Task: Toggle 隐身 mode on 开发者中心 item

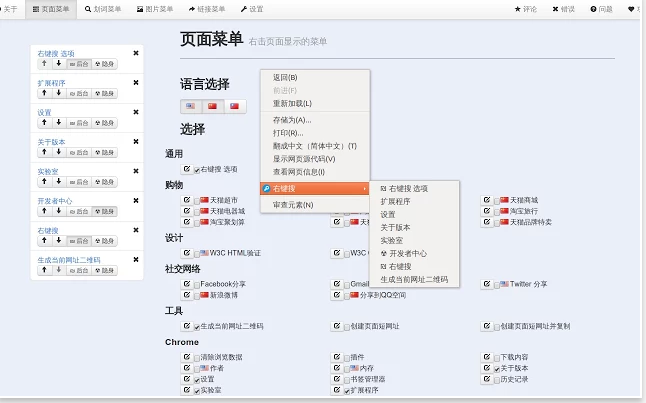Action: tap(104, 211)
